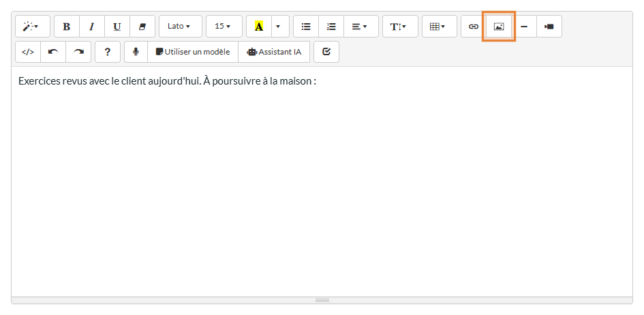
Task: Insert an unordered bullet list
Action: point(306,27)
